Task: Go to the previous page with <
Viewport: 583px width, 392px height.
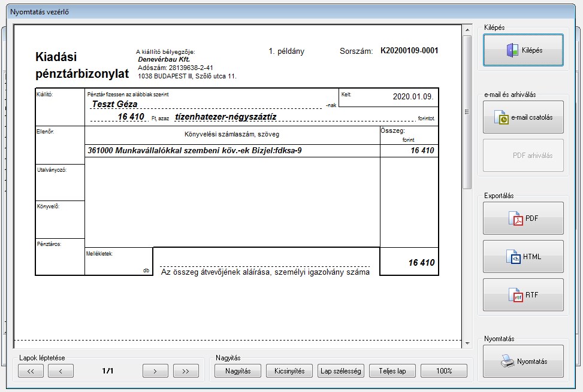Action: (x=61, y=371)
